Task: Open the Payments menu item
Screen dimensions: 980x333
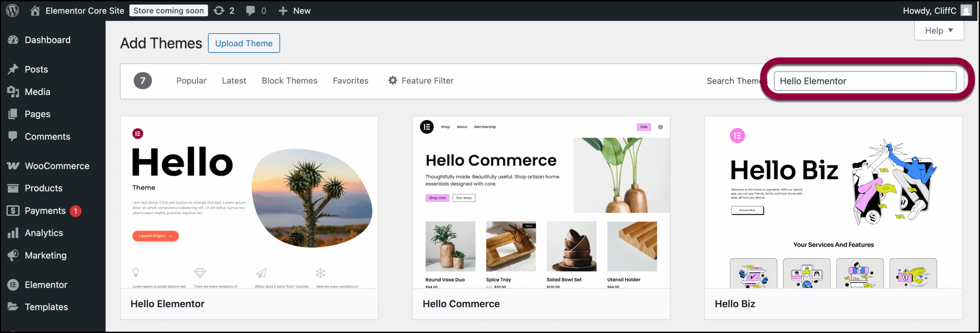Action: point(45,211)
